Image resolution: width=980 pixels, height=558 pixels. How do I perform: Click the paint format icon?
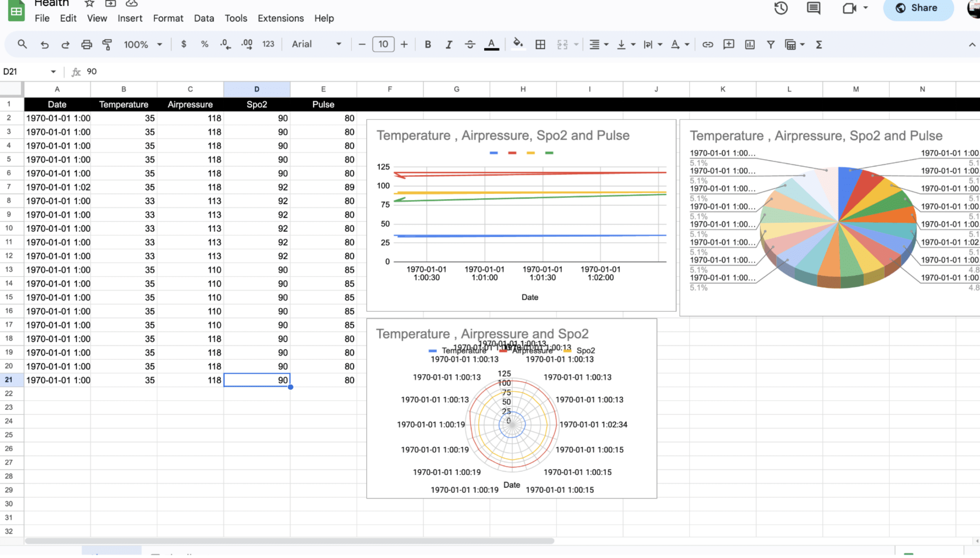pos(108,44)
